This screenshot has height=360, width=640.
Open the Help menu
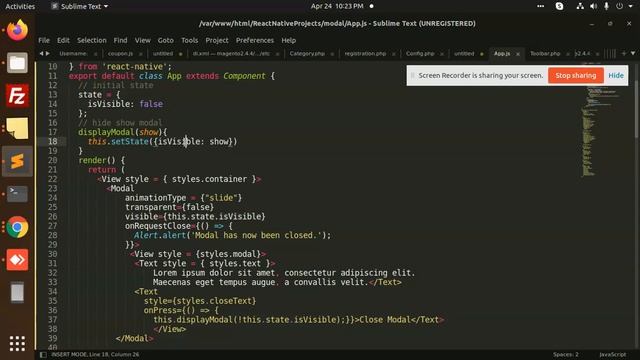pos(288,40)
